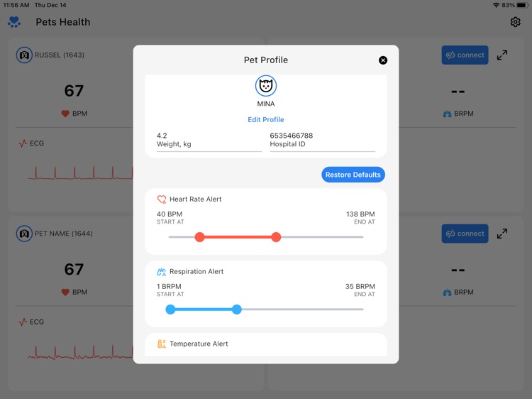Click the lungs BRPM icon in bottom right card
This screenshot has width=532, height=399.
pyautogui.click(x=447, y=293)
